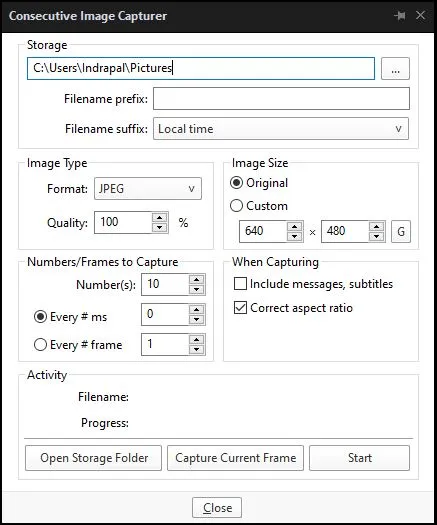Click the Close button at bottom

217,508
